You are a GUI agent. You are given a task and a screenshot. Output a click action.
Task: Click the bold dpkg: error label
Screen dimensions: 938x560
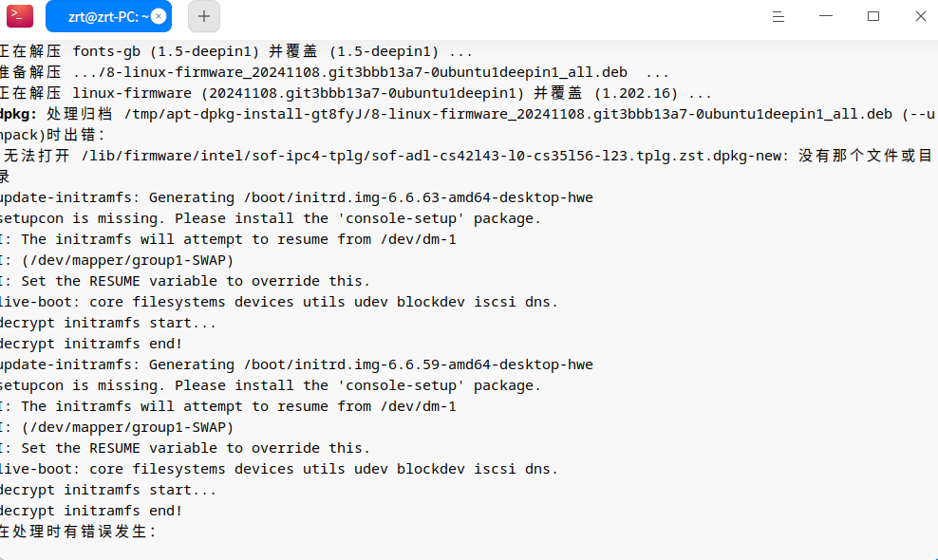(x=19, y=114)
